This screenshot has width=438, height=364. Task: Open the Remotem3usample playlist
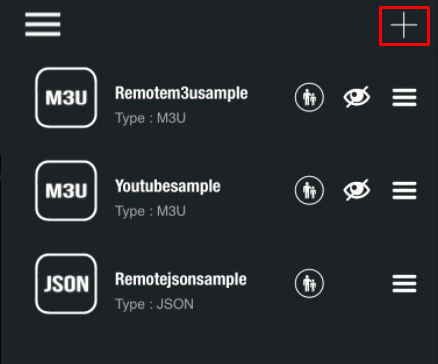coord(181,93)
